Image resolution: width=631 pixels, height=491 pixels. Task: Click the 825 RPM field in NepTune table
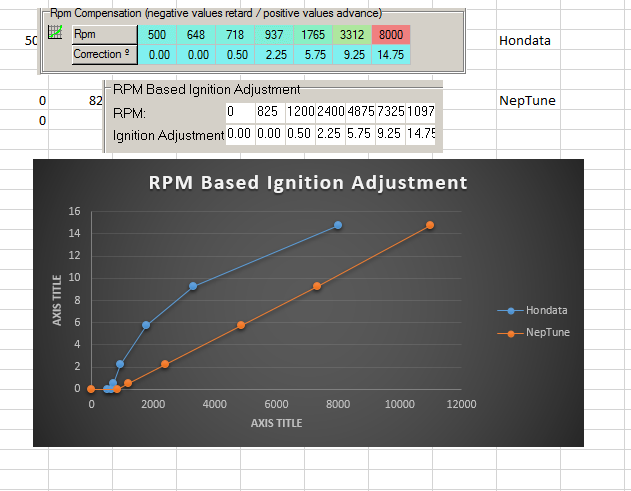tap(268, 112)
